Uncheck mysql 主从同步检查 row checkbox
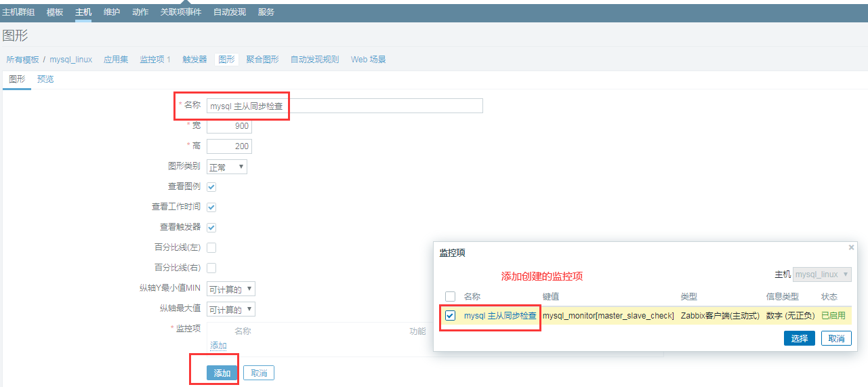Screen dimensions: 868x387 450,315
